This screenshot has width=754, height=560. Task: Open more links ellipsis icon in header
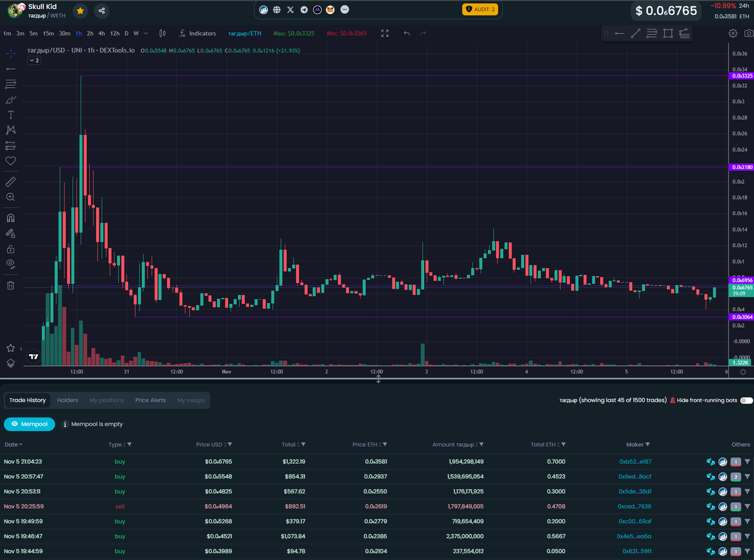343,10
